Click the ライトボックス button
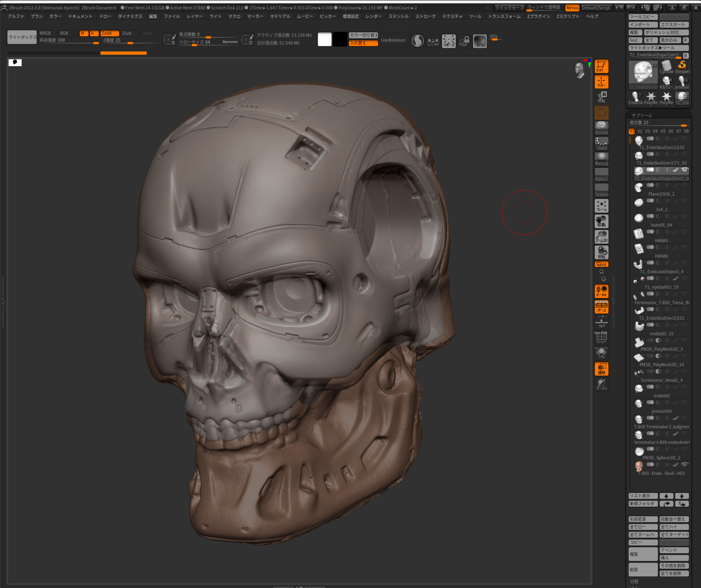The width and height of the screenshot is (701, 588). (x=22, y=37)
